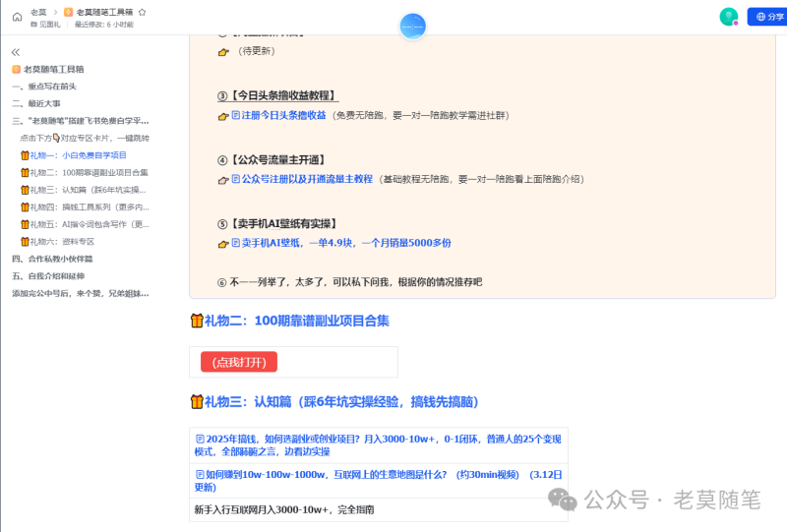Click the 礼物三：认知篇 heading in the document
Viewport: 787px width, 532px height.
341,401
